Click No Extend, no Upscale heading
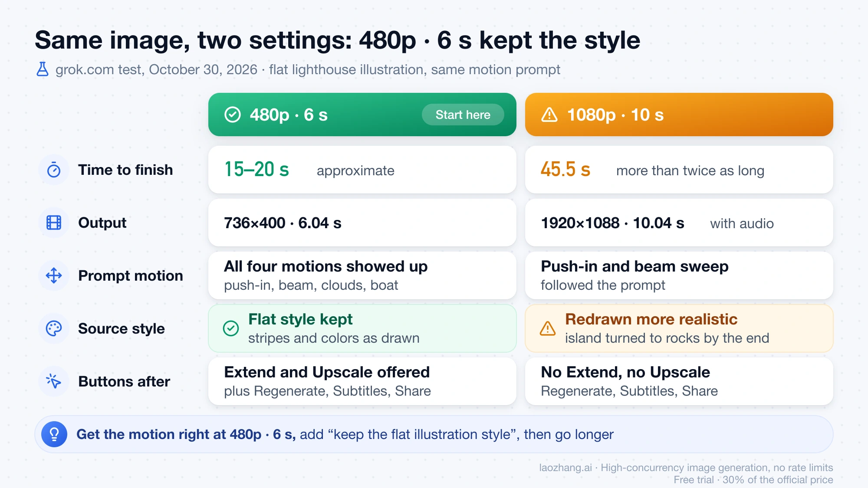This screenshot has height=488, width=868. coord(625,372)
